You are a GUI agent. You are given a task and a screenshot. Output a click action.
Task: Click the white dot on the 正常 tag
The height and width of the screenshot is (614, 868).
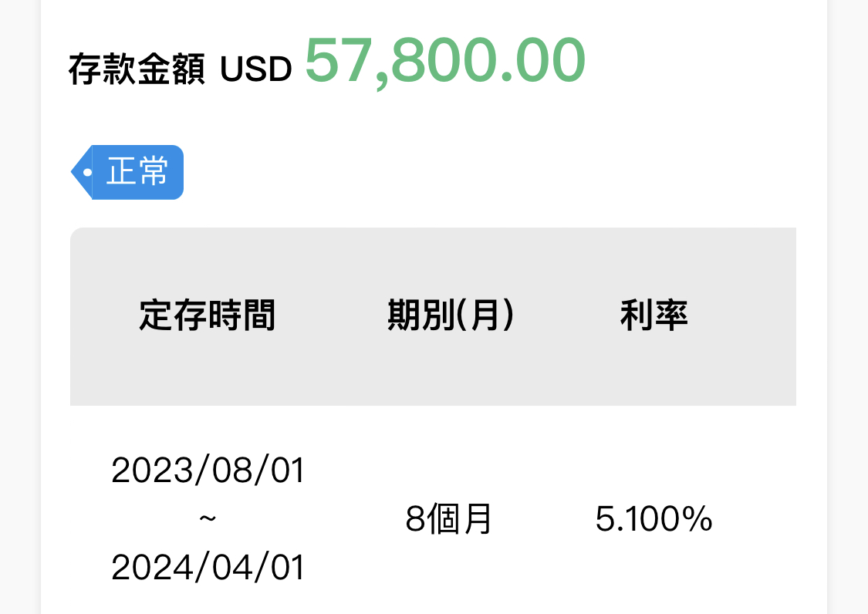pos(86,172)
